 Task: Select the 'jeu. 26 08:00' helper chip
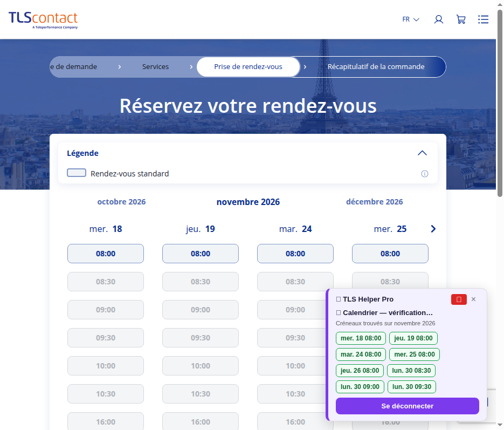pyautogui.click(x=360, y=371)
